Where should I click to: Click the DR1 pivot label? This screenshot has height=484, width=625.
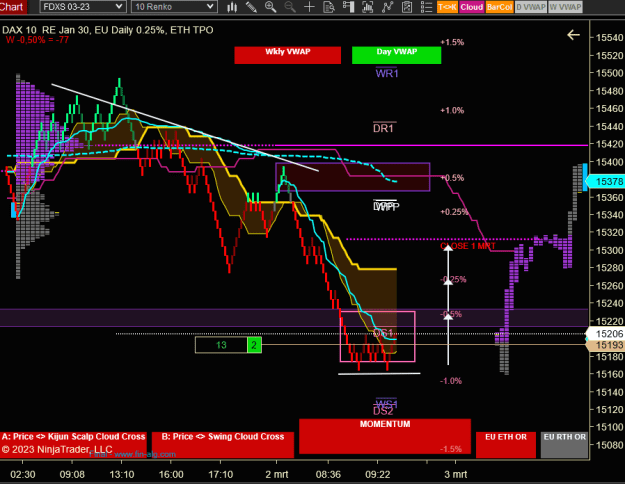pos(383,128)
